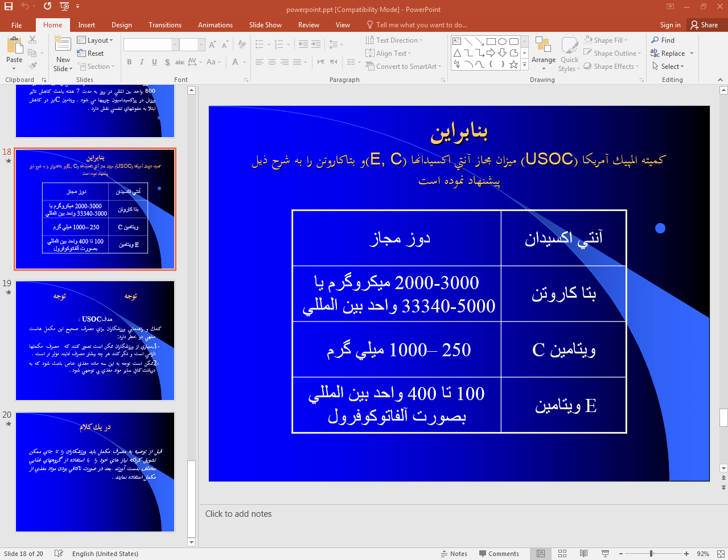Click the spell check icon in the status bar
The width and height of the screenshot is (728, 560).
pos(59,554)
